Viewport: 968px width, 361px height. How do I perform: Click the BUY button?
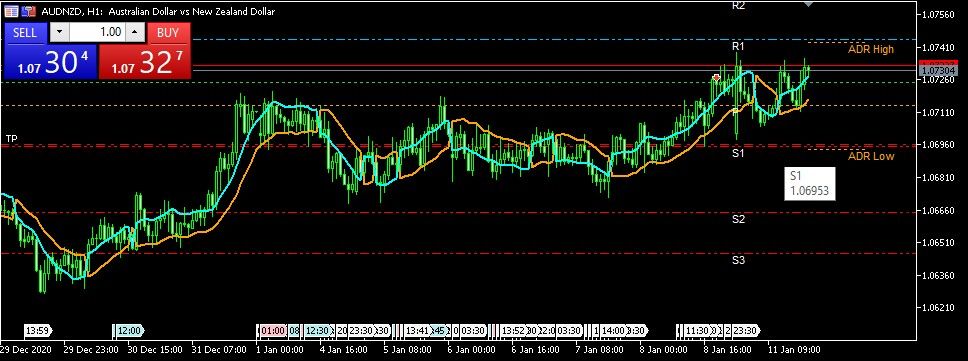click(x=168, y=33)
